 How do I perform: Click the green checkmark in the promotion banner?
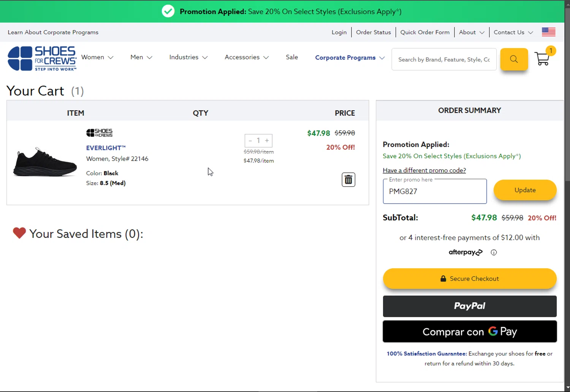click(x=168, y=11)
